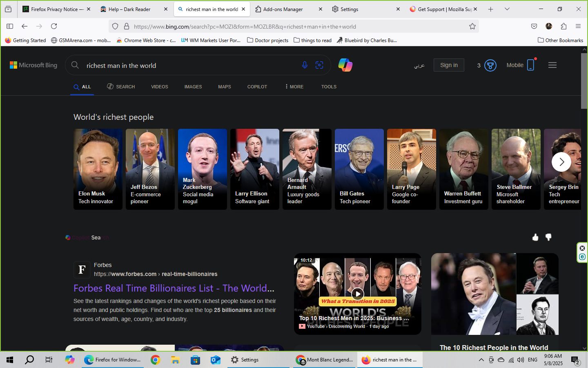Click the site security padlock icon
This screenshot has height=368, width=588.
(127, 26)
